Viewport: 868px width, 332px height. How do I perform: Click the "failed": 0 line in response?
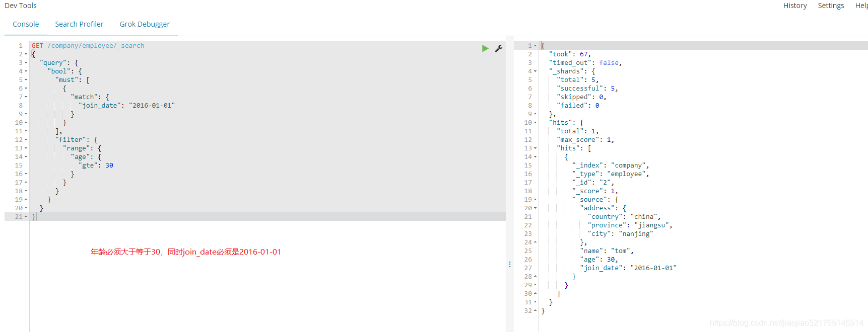[x=578, y=106]
